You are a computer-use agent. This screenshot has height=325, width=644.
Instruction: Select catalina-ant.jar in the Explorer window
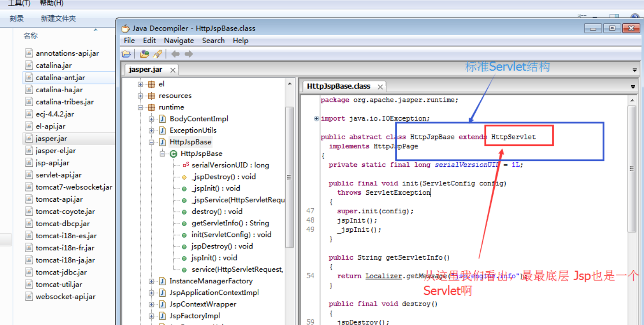(x=60, y=77)
